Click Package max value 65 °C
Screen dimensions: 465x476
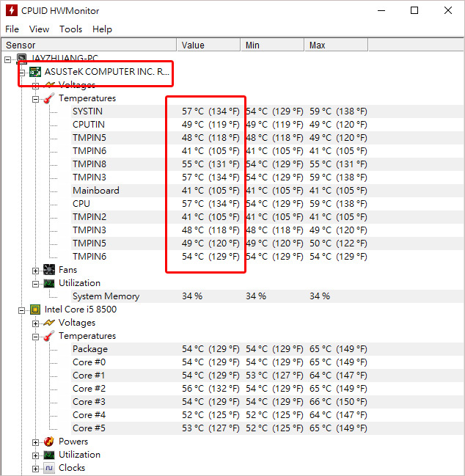(338, 349)
